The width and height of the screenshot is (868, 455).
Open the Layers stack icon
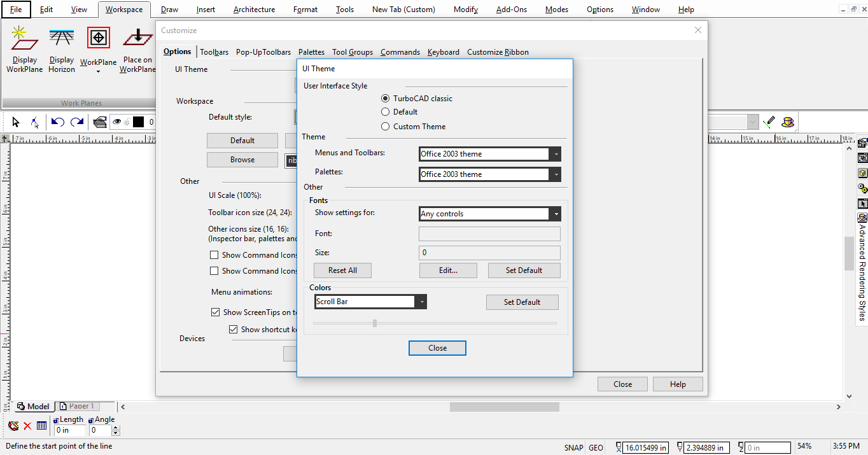click(x=99, y=122)
